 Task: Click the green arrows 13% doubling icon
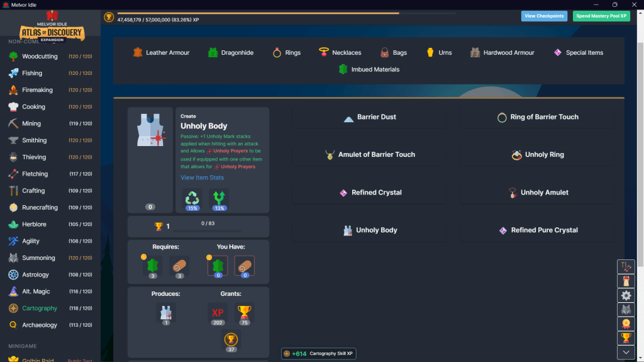point(218,198)
